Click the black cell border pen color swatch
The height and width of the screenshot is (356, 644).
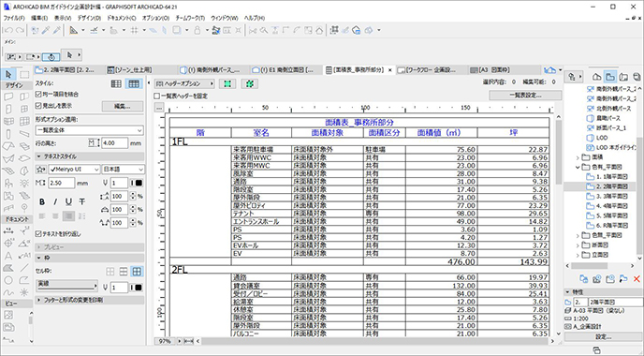tap(138, 288)
